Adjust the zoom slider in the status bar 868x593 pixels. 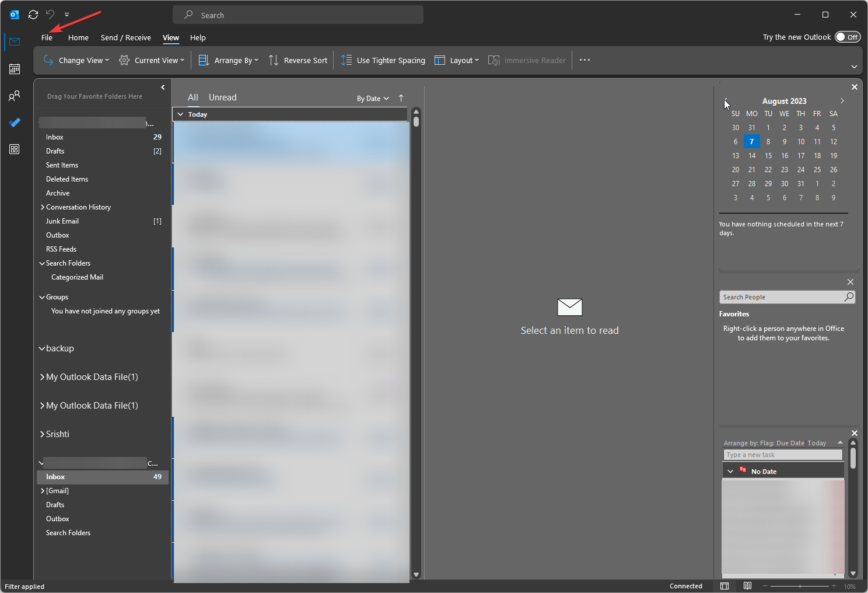coord(800,586)
